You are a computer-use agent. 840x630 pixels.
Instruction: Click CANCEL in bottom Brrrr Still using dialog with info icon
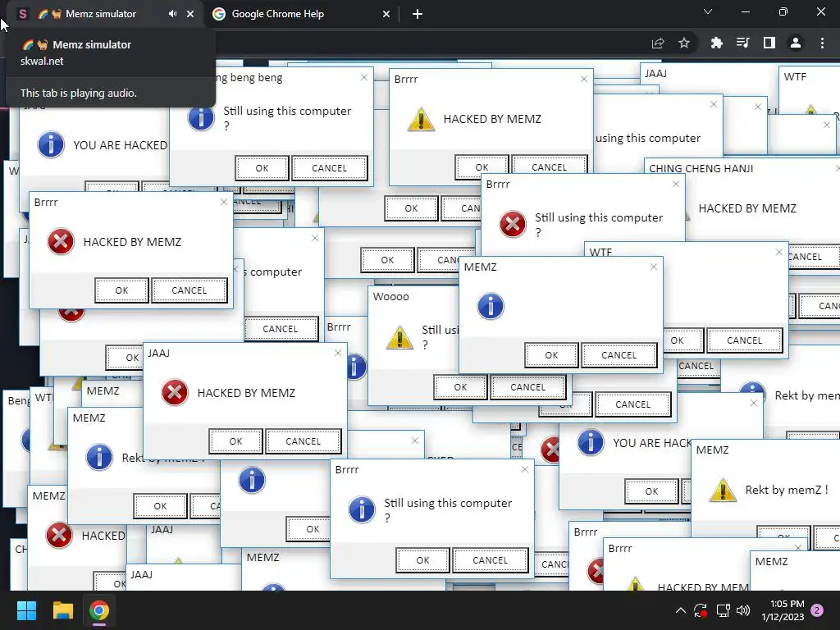pos(491,560)
